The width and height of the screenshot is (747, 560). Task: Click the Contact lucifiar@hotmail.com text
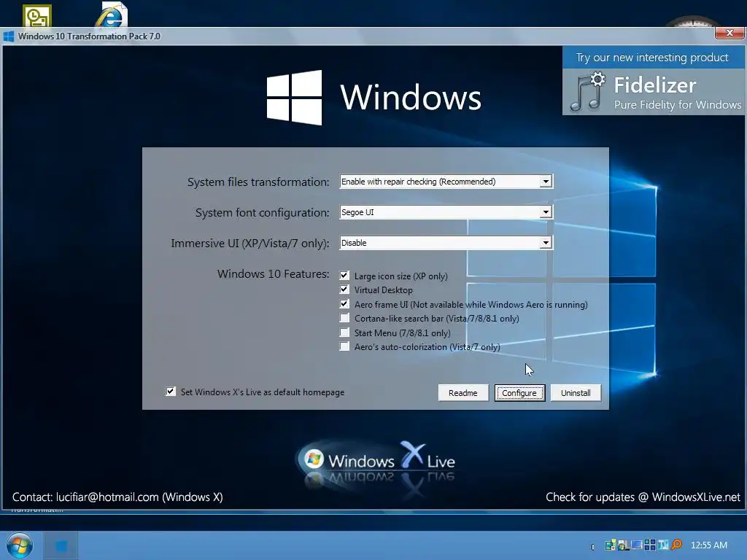[117, 497]
